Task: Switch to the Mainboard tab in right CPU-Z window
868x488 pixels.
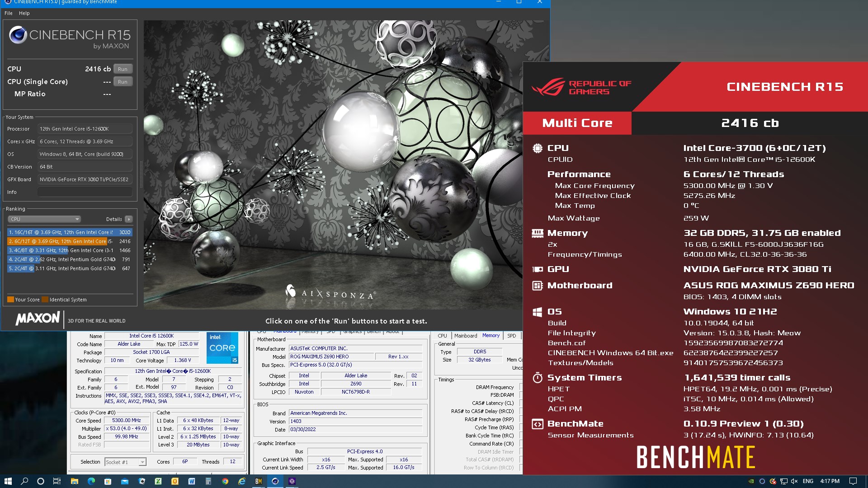Action: coord(466,336)
